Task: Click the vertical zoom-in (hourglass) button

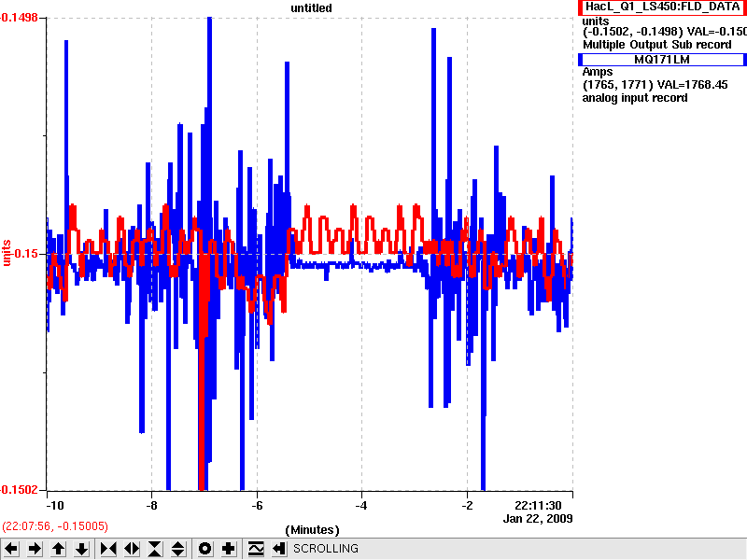Action: [x=155, y=549]
